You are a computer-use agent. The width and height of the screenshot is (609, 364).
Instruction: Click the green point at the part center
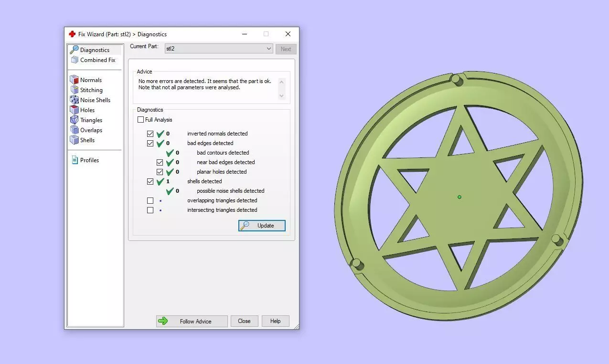(x=459, y=197)
